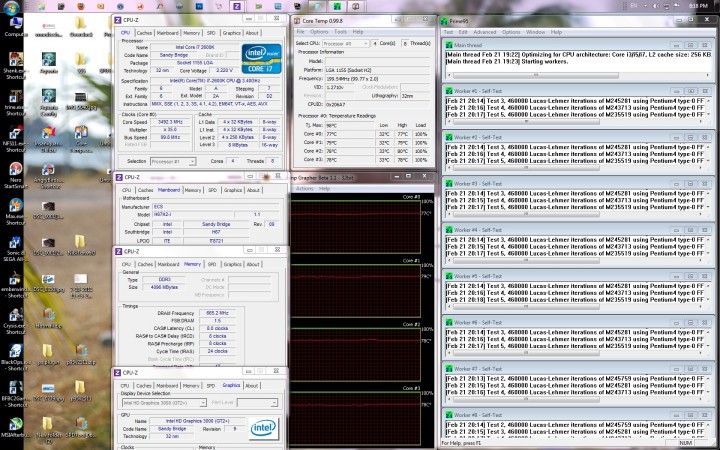Open the Nero StartSmart desktop shortcut
The width and height of the screenshot is (720, 450).
[x=15, y=168]
